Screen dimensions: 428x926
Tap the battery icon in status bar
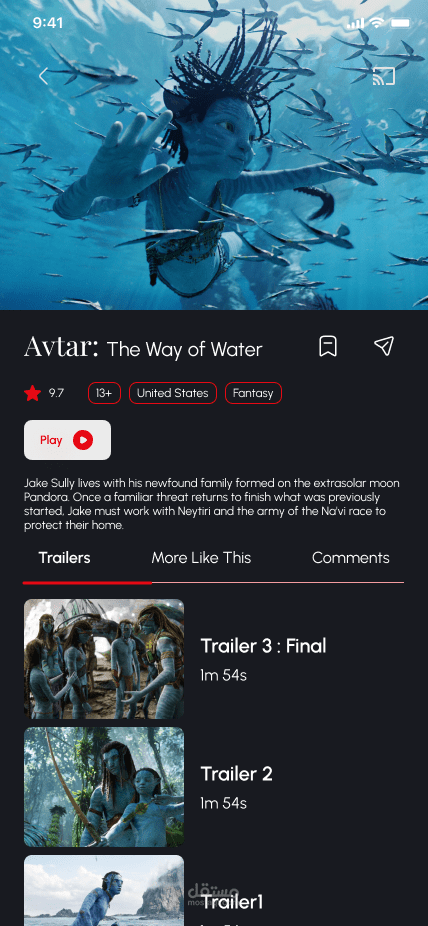coord(400,23)
